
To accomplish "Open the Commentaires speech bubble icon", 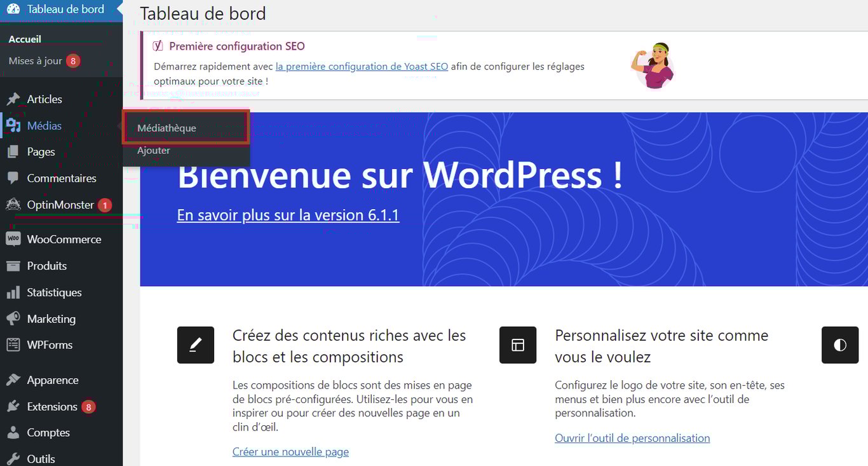I will (x=15, y=178).
